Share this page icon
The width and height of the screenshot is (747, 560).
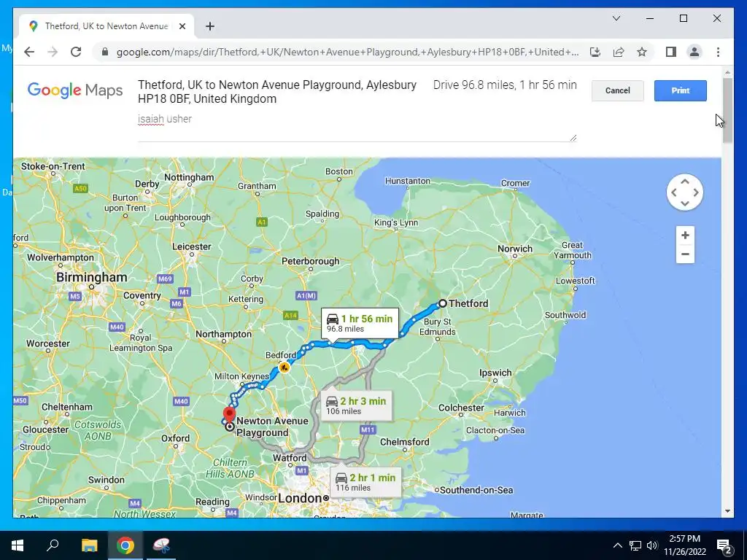(619, 52)
